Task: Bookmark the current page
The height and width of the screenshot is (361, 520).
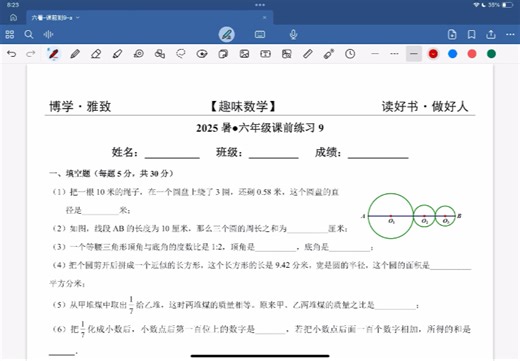Action: point(471,34)
